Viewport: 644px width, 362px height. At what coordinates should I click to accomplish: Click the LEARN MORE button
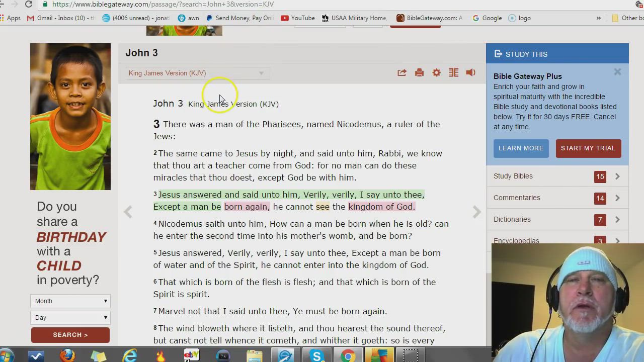point(521,148)
